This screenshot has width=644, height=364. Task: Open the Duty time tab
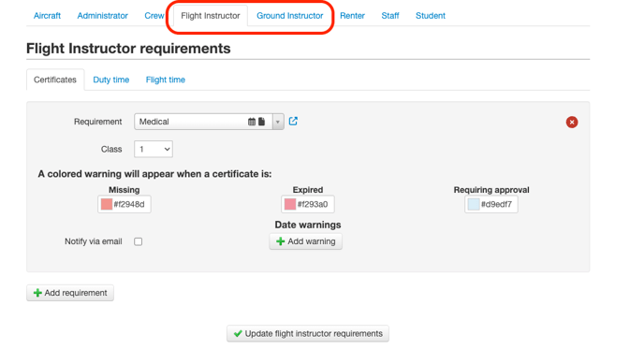110,80
